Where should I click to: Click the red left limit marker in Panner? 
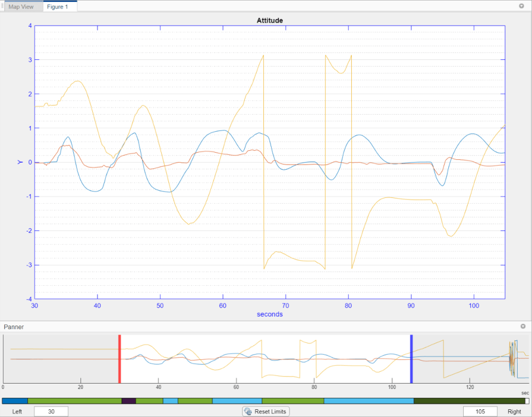(119, 359)
